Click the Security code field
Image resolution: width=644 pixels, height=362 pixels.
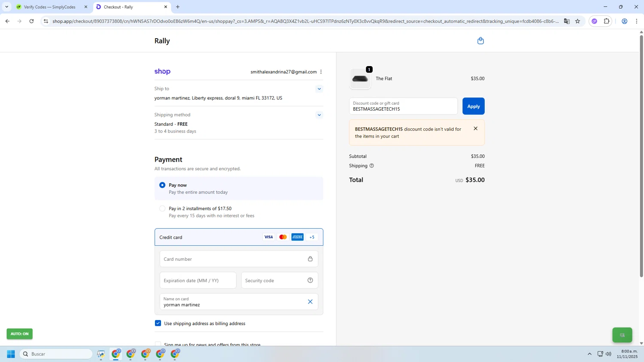coord(279,281)
